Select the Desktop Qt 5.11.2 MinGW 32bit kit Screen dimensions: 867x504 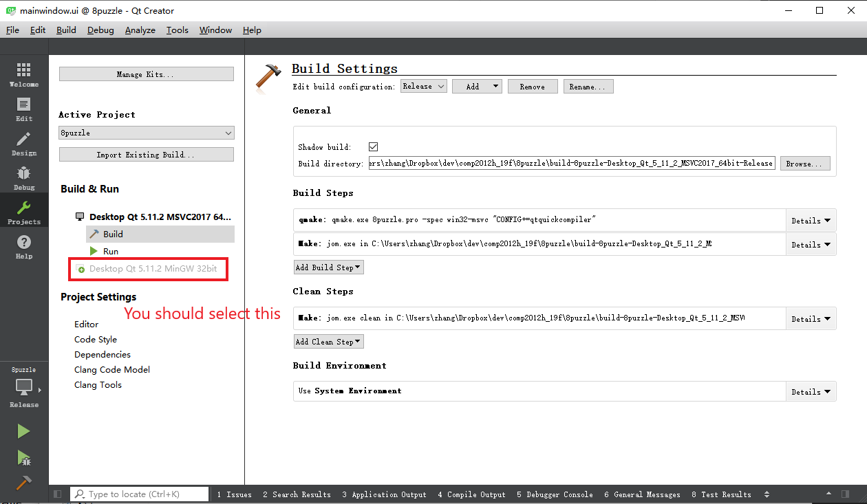coord(152,269)
